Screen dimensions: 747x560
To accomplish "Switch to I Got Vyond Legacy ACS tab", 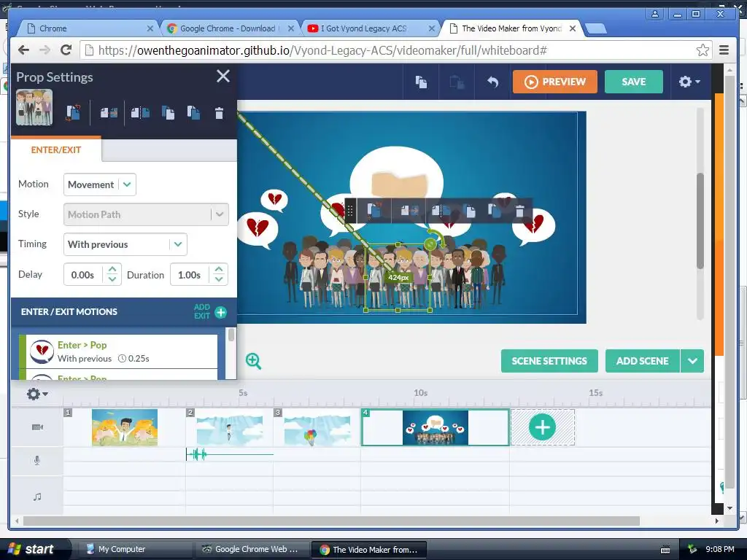I will click(370, 28).
